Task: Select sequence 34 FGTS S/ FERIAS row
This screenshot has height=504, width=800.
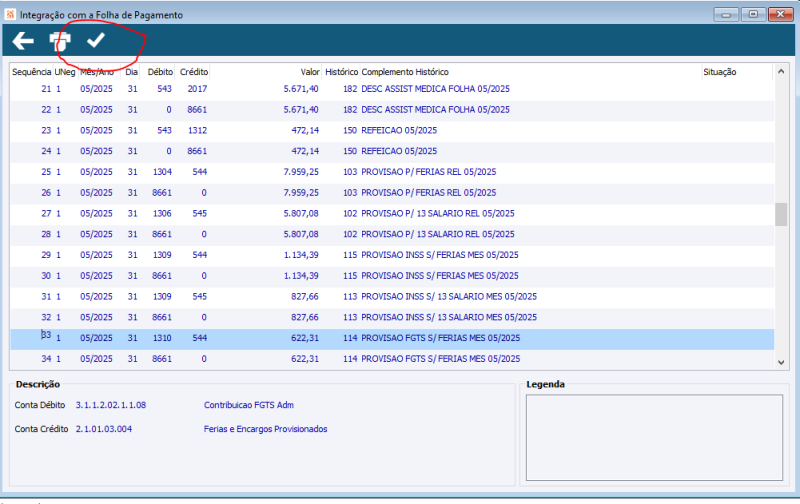Action: click(x=392, y=359)
